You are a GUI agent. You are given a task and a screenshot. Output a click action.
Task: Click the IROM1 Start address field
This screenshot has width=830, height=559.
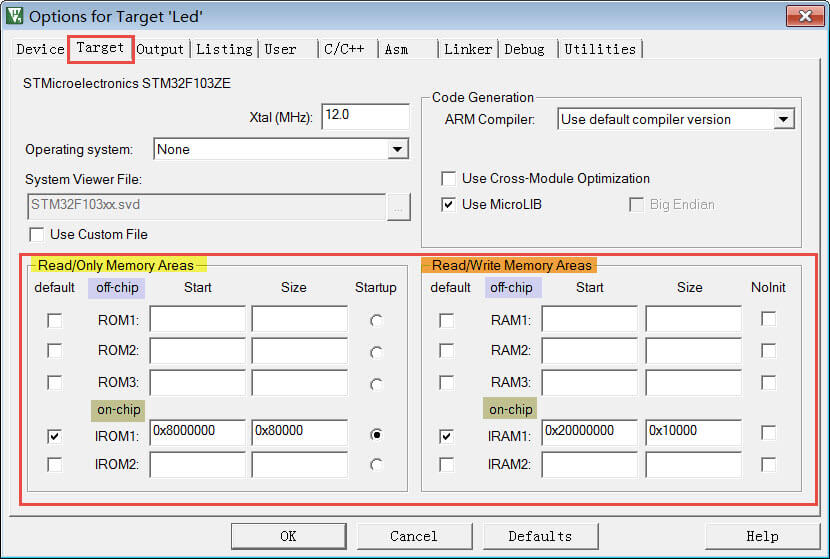[197, 432]
